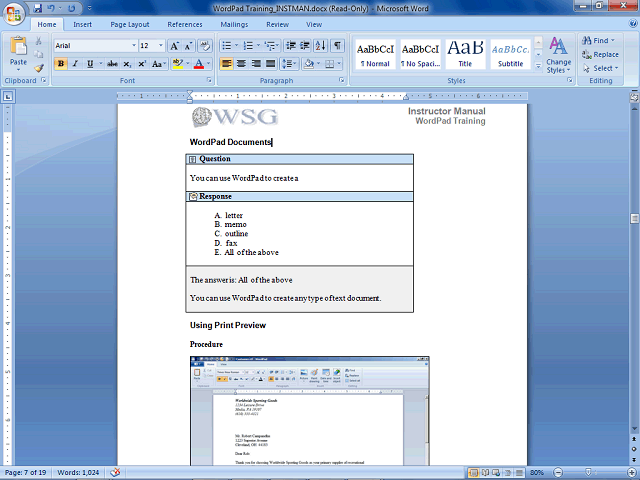Image resolution: width=640 pixels, height=480 pixels.
Task: Align text left
Action: coord(227,64)
